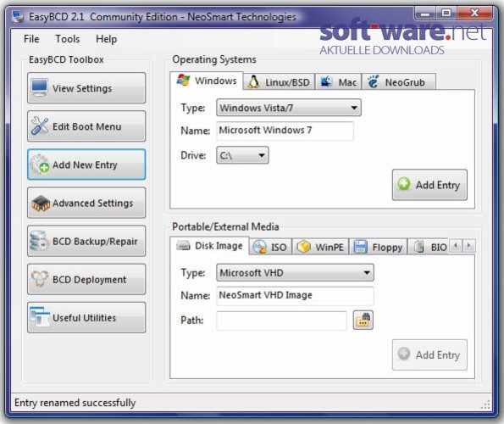Browse for a disk image path
The height and width of the screenshot is (424, 504).
[363, 320]
